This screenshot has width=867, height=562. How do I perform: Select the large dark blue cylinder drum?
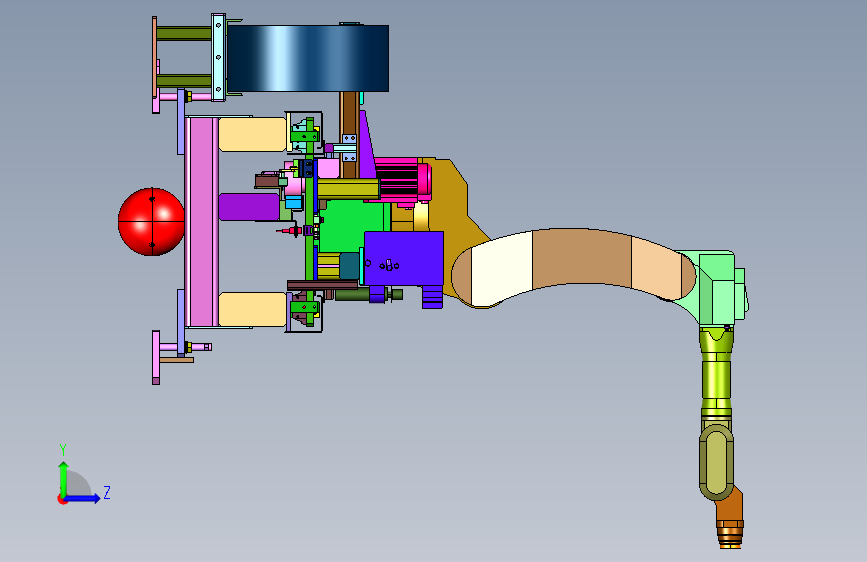(308, 58)
